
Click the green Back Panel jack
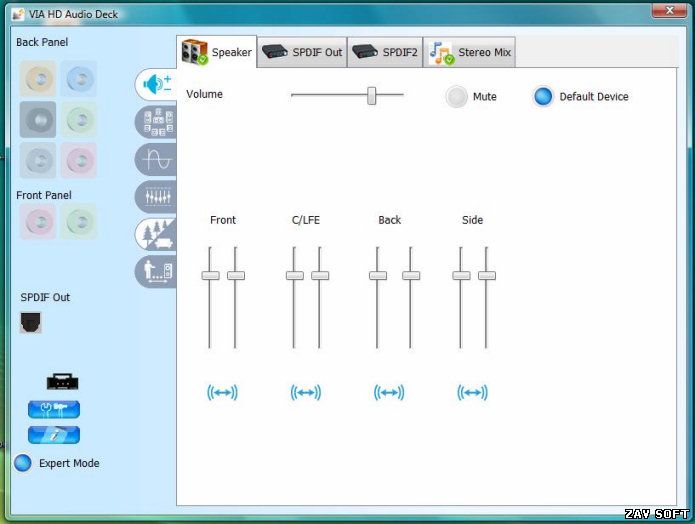click(79, 120)
